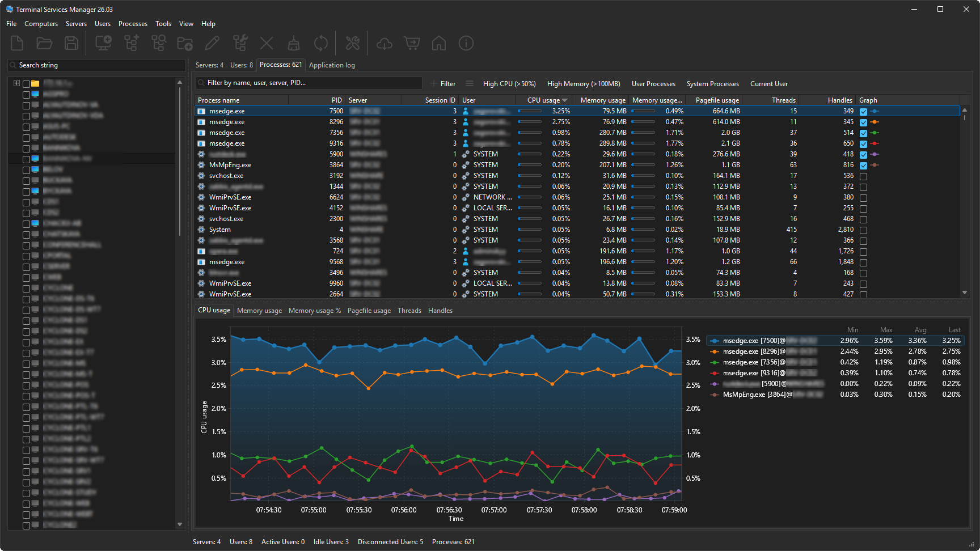The height and width of the screenshot is (551, 980).
Task: Click the shopping cart purchase icon
Action: 412,43
